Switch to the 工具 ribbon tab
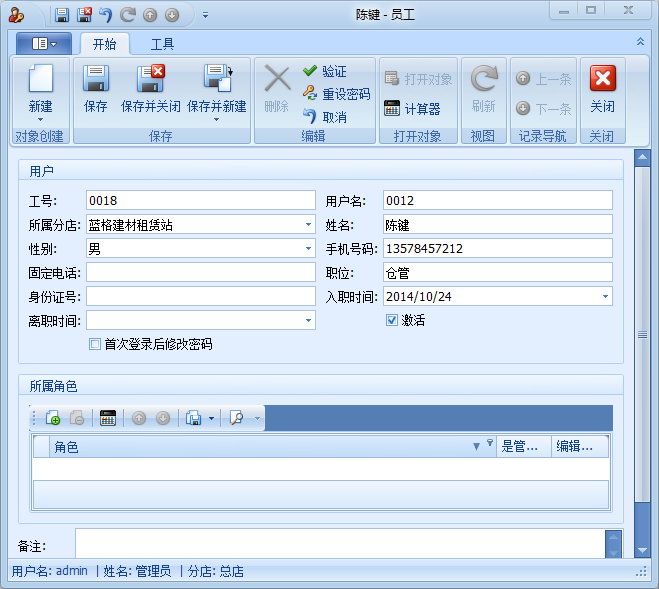 point(162,44)
